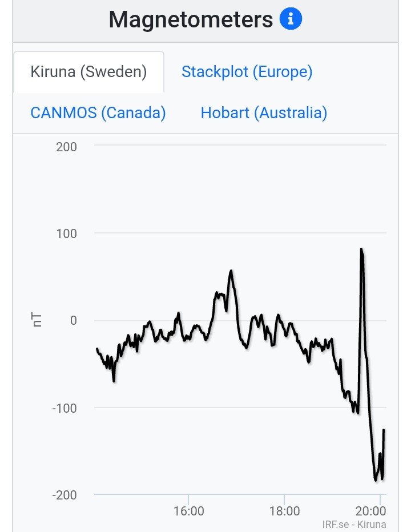Screen dimensions: 411x532
Task: Click the line's starting point at left
Action: [x=97, y=348]
